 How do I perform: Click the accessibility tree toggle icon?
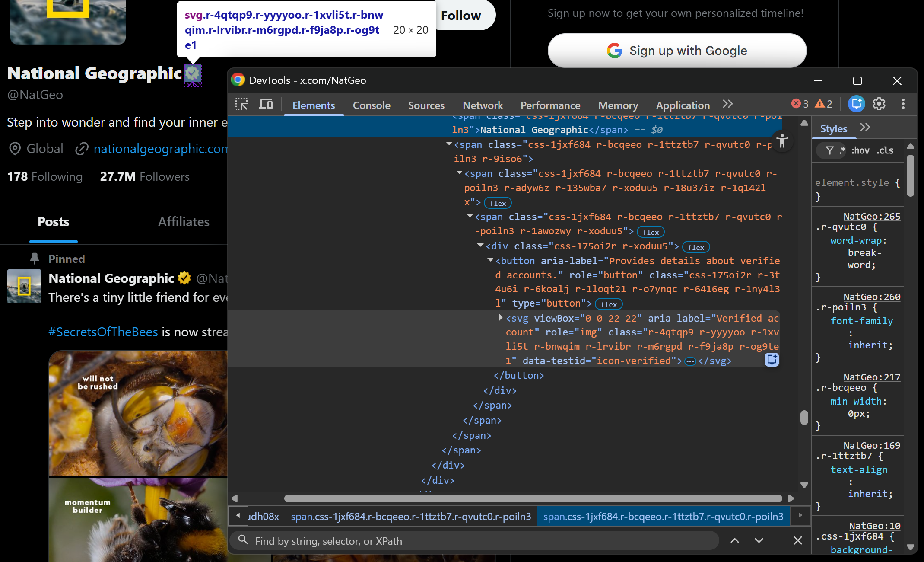[x=782, y=140]
